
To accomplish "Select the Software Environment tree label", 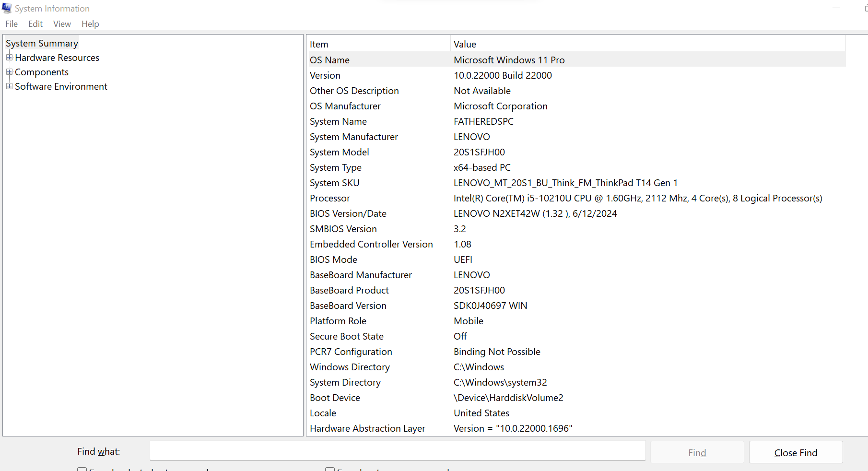I will [x=61, y=86].
